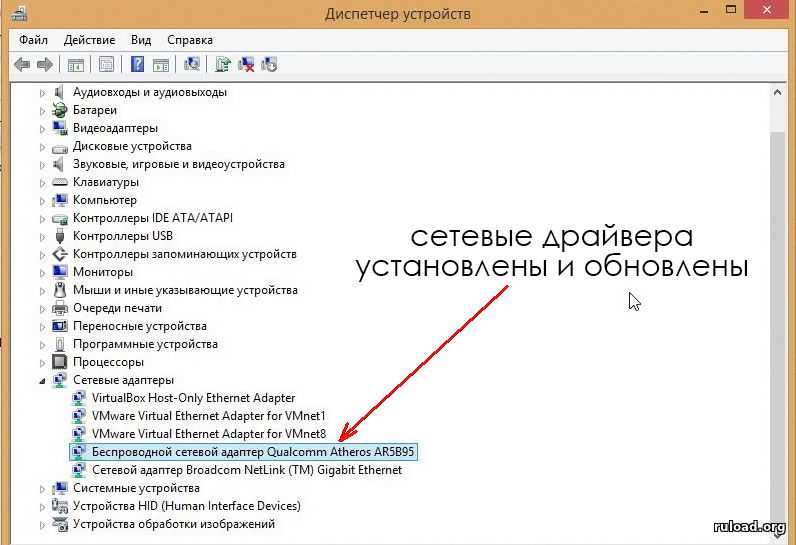Open the Properties toolbar icon
This screenshot has width=796, height=545.
point(106,64)
